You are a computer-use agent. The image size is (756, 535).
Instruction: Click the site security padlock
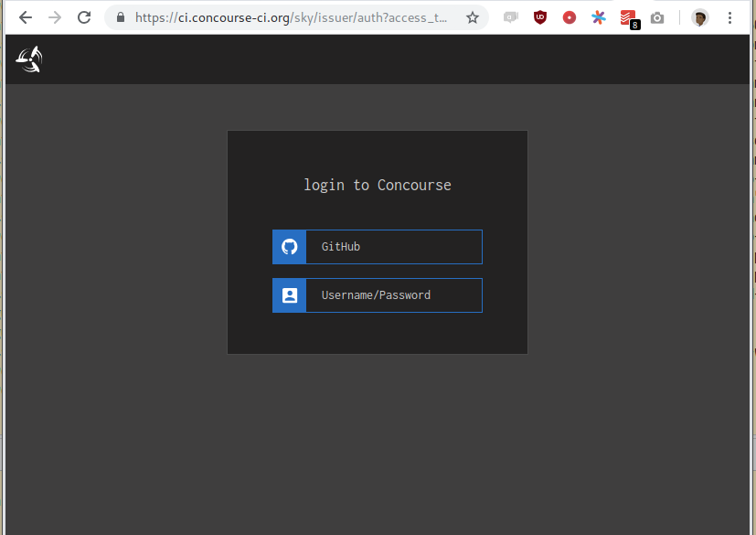coord(118,16)
